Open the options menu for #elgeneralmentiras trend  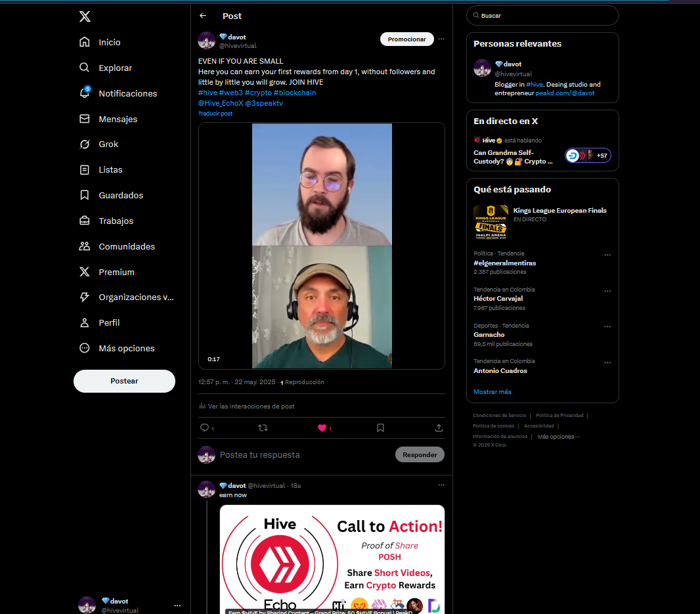coord(607,255)
